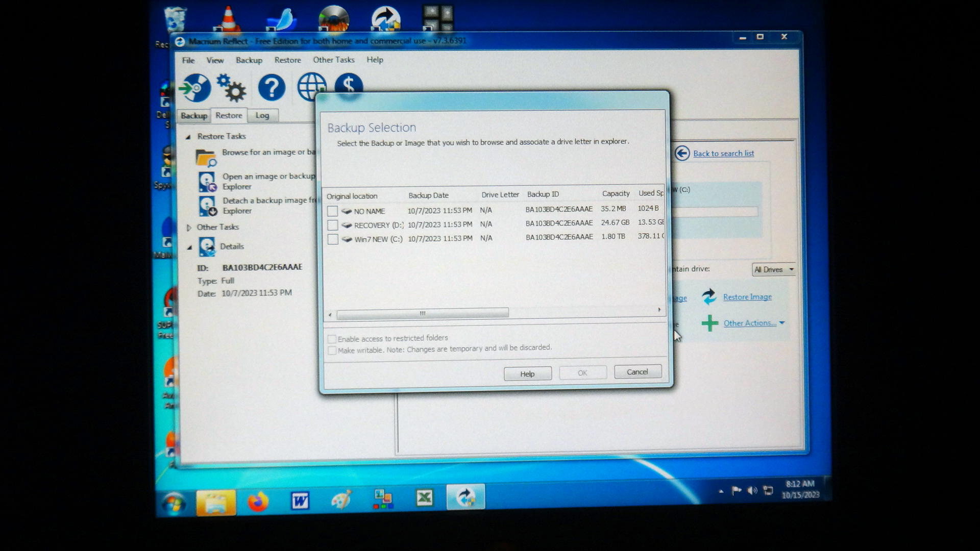The height and width of the screenshot is (551, 980).
Task: Click the scroll left arrow in list
Action: pyautogui.click(x=330, y=314)
